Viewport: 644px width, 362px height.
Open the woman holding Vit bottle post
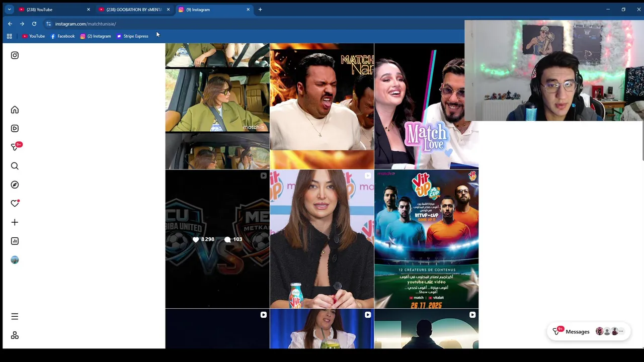pyautogui.click(x=322, y=239)
